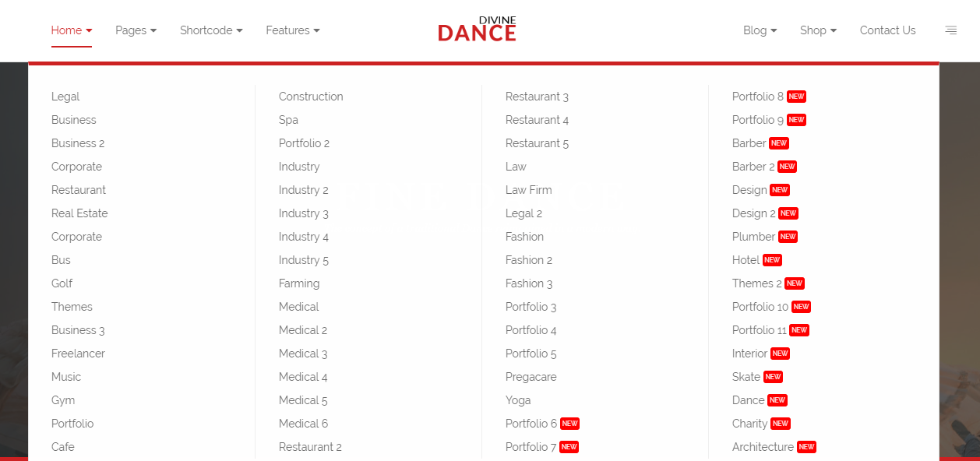Viewport: 980px width, 461px height.
Task: Open the Pages dropdown
Action: click(x=136, y=30)
